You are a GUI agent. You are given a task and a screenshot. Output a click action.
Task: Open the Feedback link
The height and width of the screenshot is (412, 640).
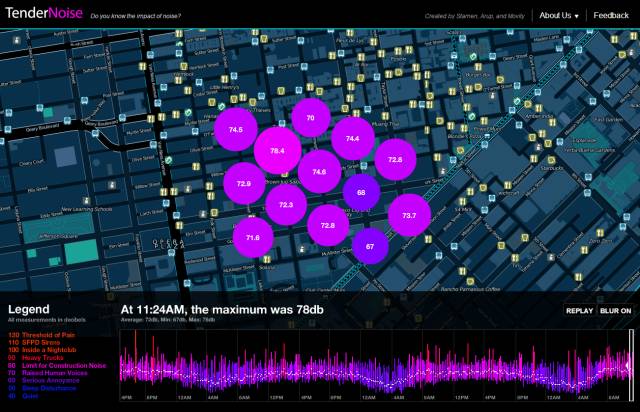pos(611,16)
